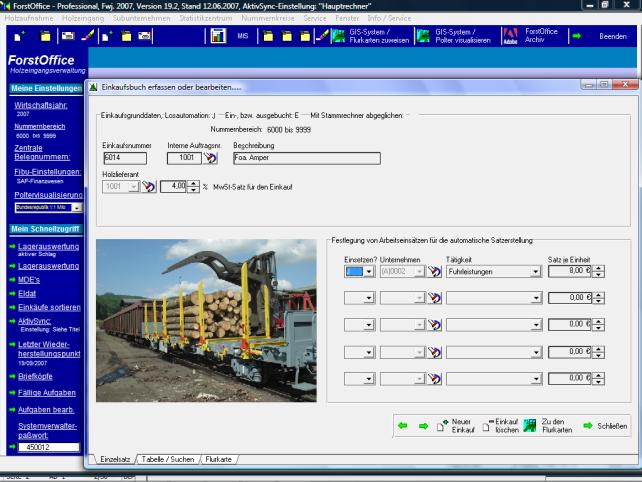Open the Poltervisualisierung Bundesrepublik dropdown
This screenshot has width=642, height=482.
(77, 208)
